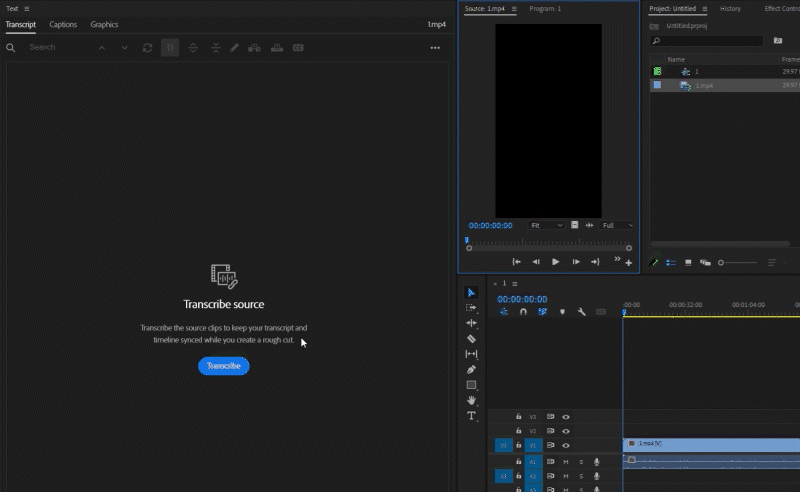
Task: Open the Full playback resolution dropdown
Action: click(617, 225)
